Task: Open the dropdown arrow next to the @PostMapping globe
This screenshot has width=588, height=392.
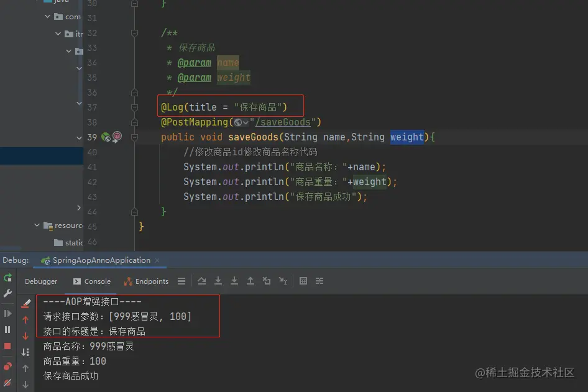Action: coord(246,122)
